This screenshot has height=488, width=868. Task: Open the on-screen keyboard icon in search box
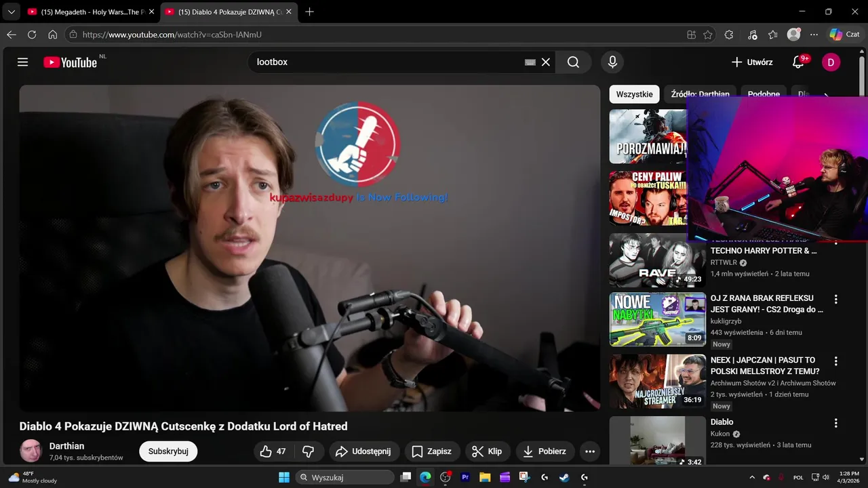pyautogui.click(x=530, y=62)
